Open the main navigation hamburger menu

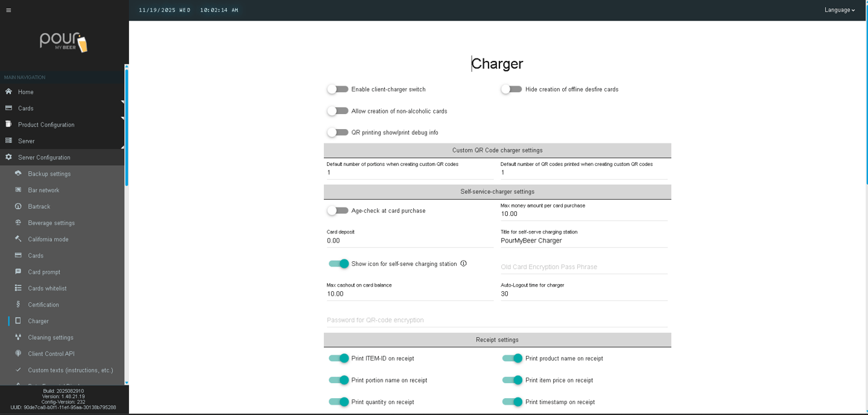click(x=9, y=10)
